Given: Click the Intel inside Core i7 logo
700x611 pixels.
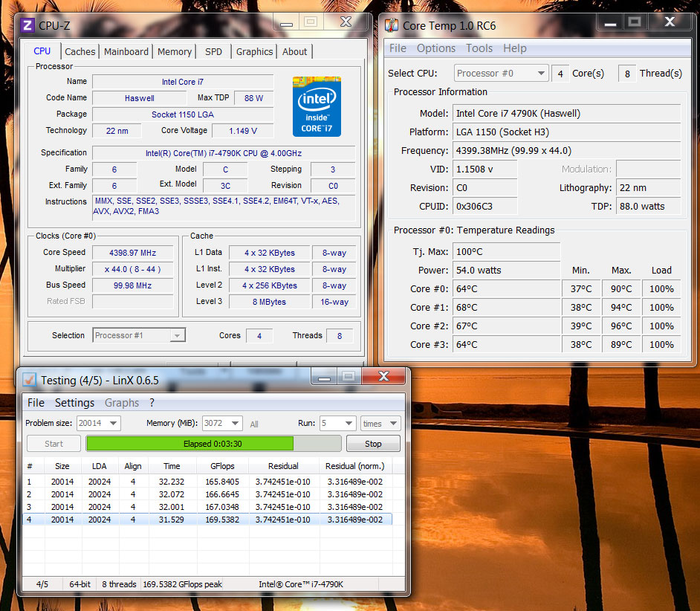Looking at the screenshot, I should click(317, 106).
